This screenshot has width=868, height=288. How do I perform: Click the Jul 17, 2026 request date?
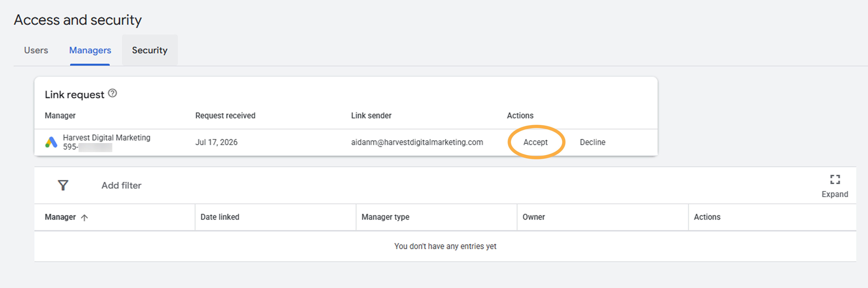tap(216, 142)
